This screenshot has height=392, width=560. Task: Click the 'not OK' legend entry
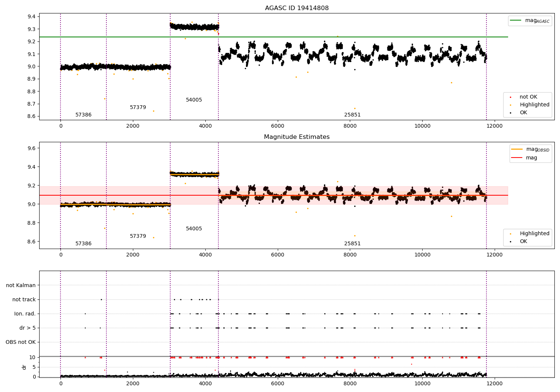click(528, 97)
